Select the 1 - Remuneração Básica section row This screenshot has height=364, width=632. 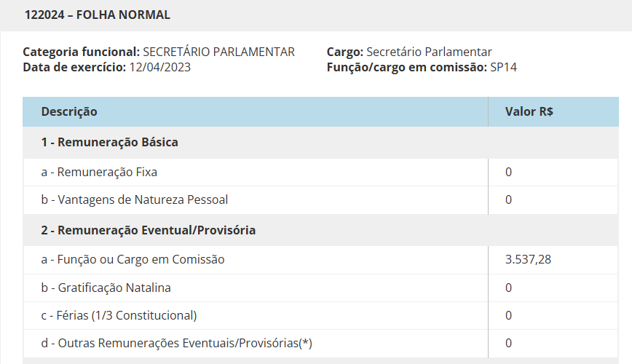pos(109,143)
